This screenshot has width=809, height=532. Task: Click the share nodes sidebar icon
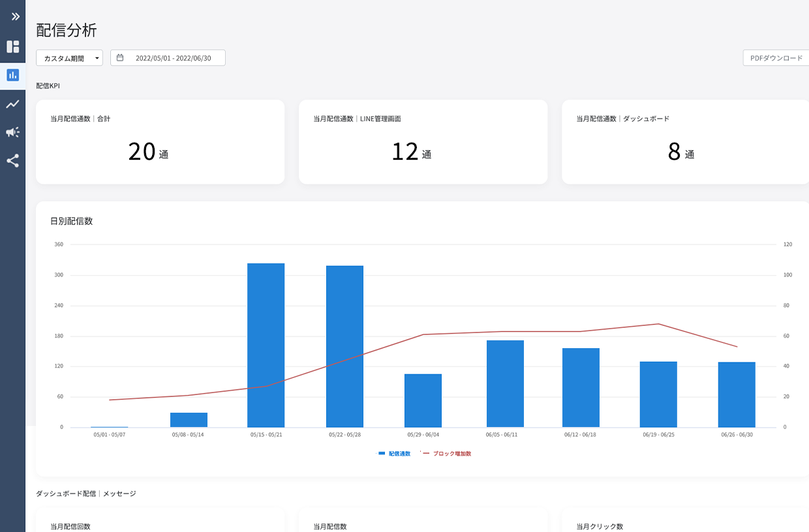coord(12,160)
